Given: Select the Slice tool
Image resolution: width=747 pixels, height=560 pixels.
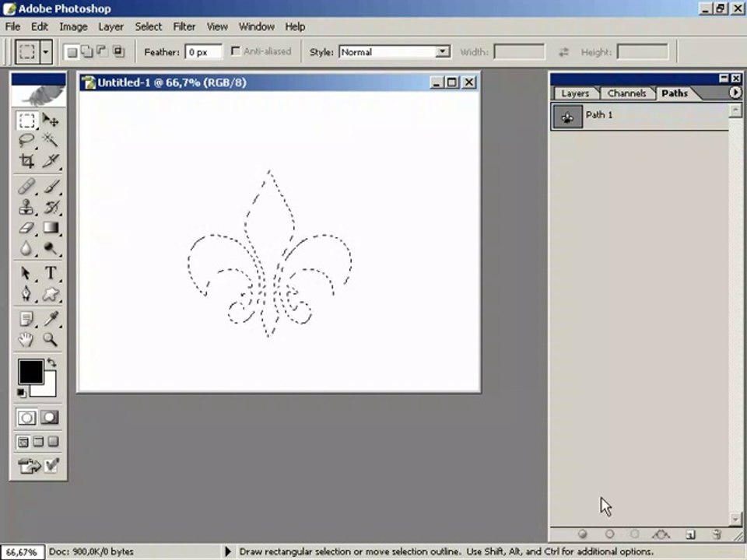Looking at the screenshot, I should [51, 161].
